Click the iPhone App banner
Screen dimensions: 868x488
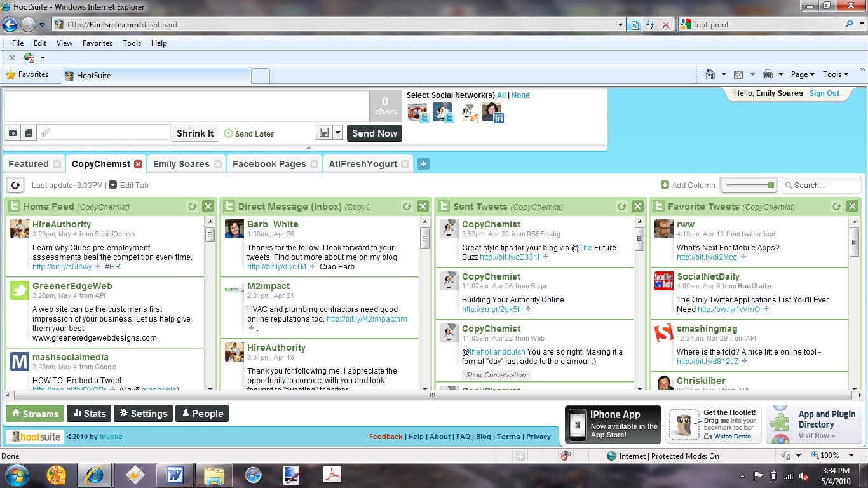point(613,424)
